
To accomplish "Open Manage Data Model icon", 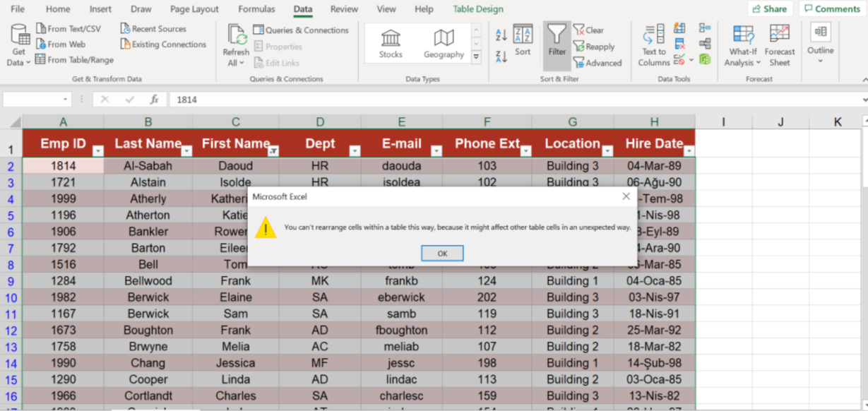I will click(x=705, y=60).
